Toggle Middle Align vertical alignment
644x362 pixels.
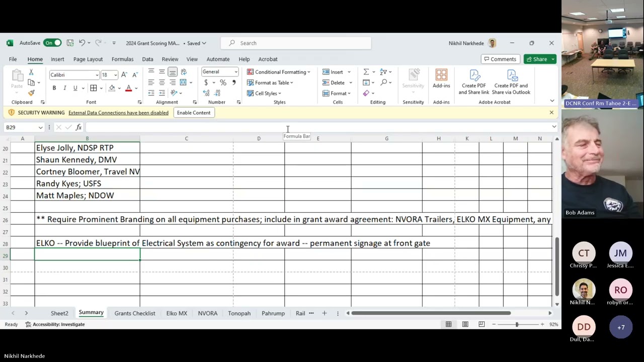(x=162, y=72)
